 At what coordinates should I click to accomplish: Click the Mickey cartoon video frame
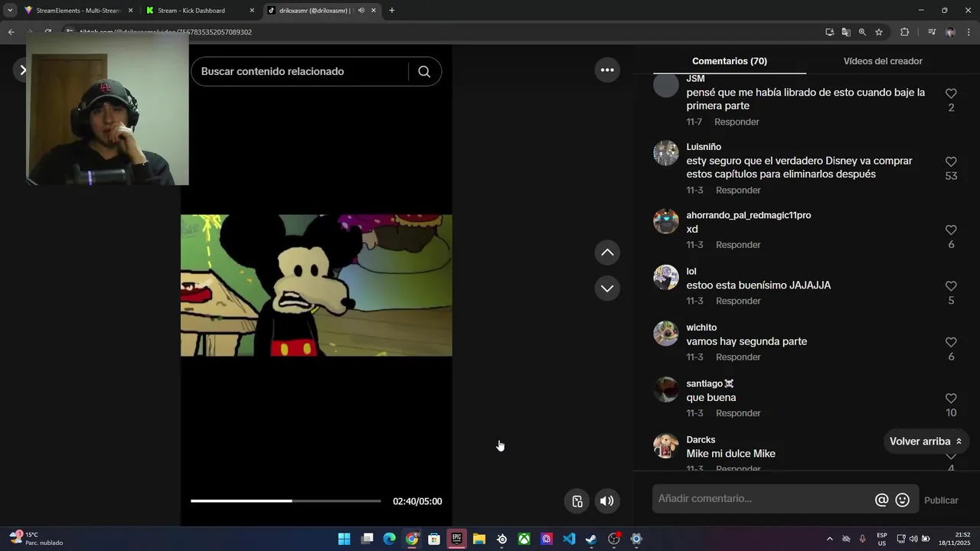[316, 285]
